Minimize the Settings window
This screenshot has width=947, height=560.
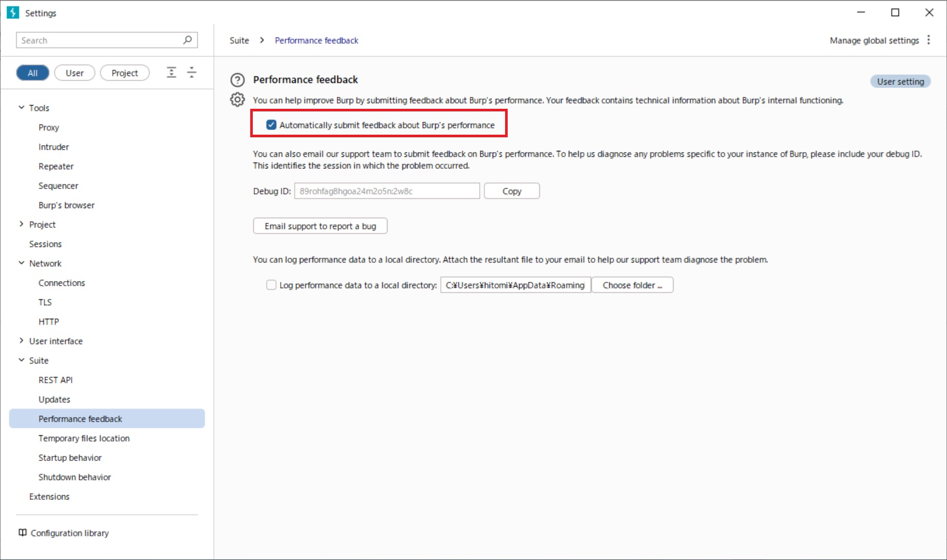point(861,12)
